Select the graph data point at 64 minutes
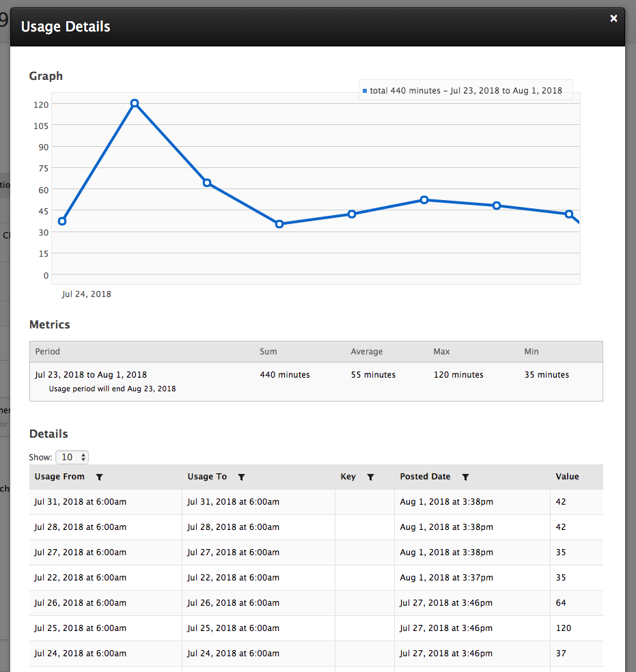This screenshot has width=636, height=672. click(207, 183)
